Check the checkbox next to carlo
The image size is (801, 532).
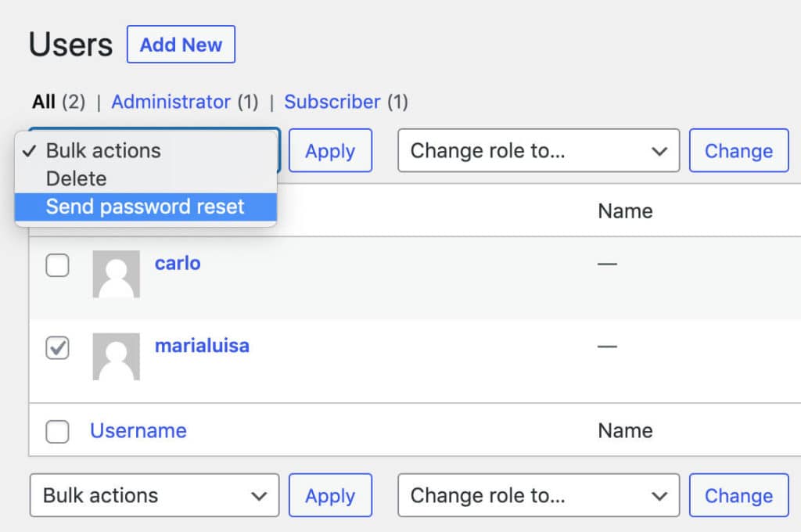[57, 266]
